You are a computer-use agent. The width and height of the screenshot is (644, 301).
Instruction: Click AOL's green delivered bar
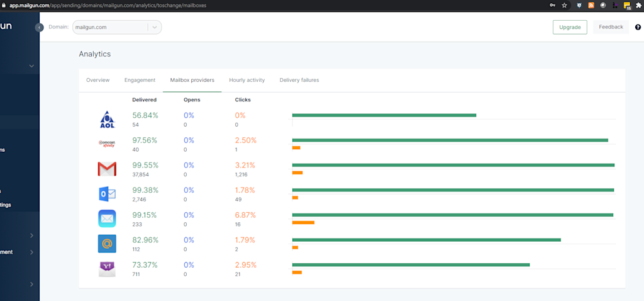coord(384,115)
